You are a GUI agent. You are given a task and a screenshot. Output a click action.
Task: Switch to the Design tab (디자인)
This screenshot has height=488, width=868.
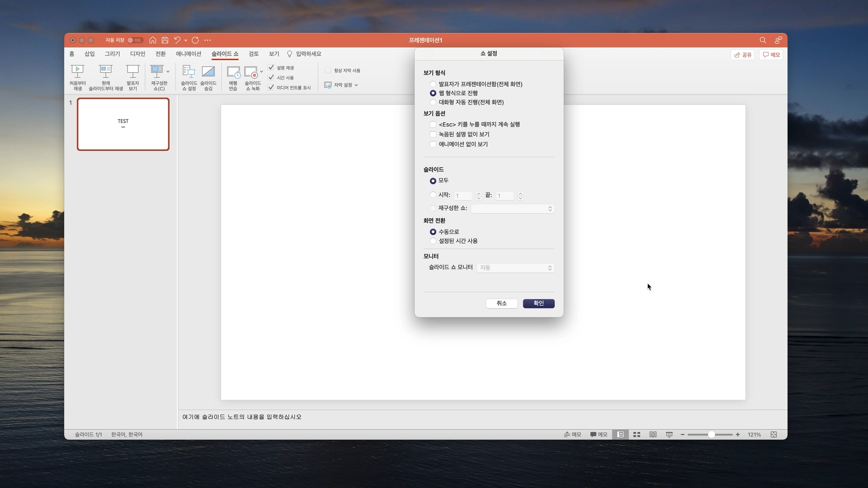(137, 54)
